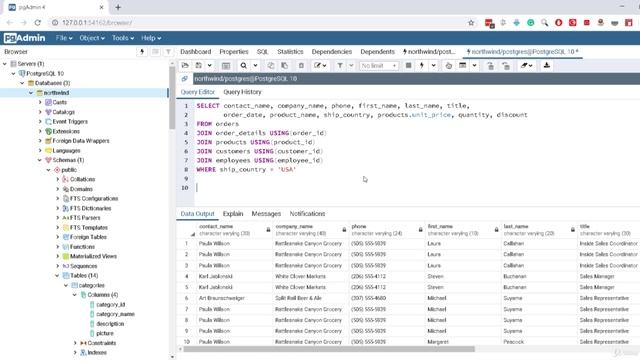This screenshot has width=640, height=360.
Task: Switch to the SQL tab
Action: (262, 52)
